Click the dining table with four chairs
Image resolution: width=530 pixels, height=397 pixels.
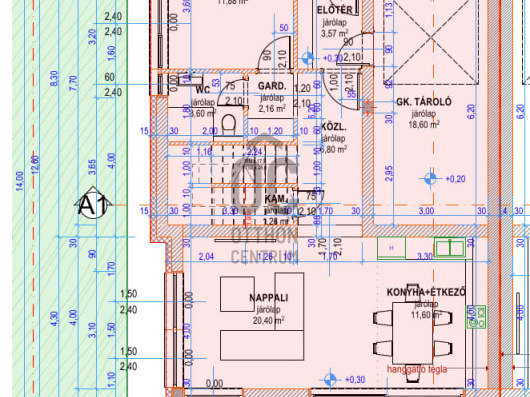[412, 333]
